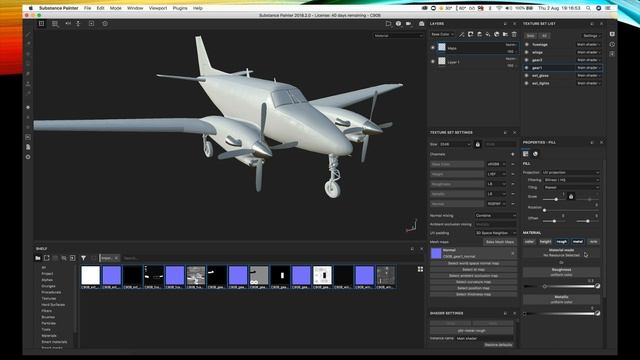Toggle the rough material channel button

(x=562, y=242)
